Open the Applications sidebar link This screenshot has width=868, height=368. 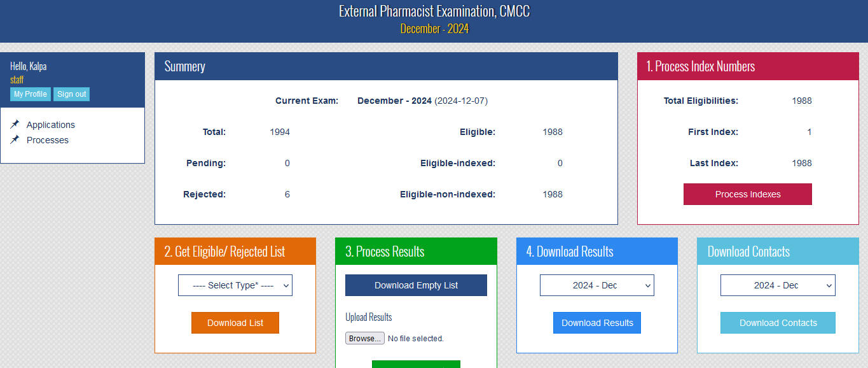51,125
